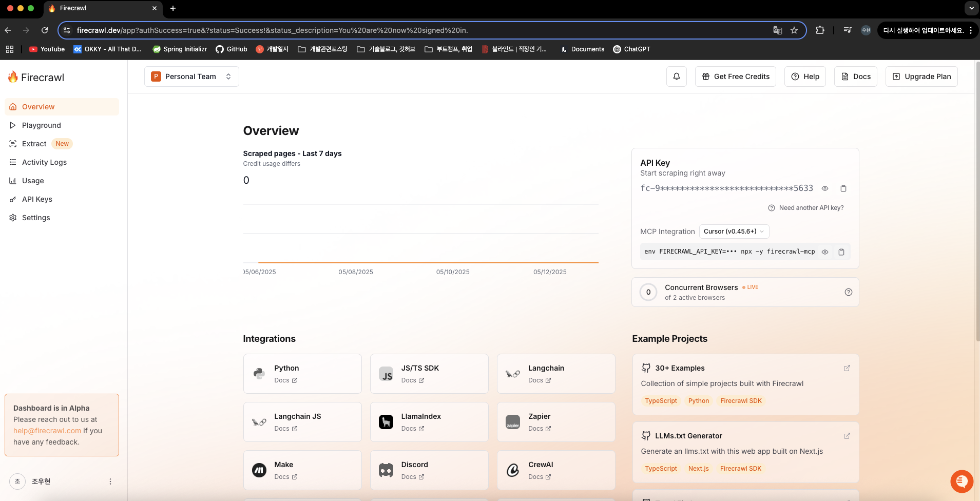Open YouTube bookmark
This screenshot has width=980, height=501.
[47, 49]
